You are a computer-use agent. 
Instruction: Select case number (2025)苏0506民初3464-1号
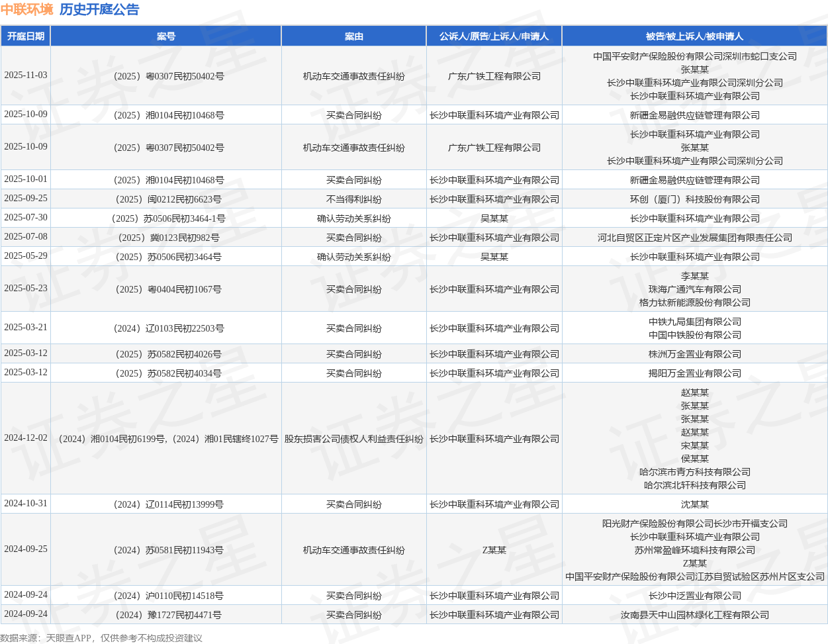166,218
